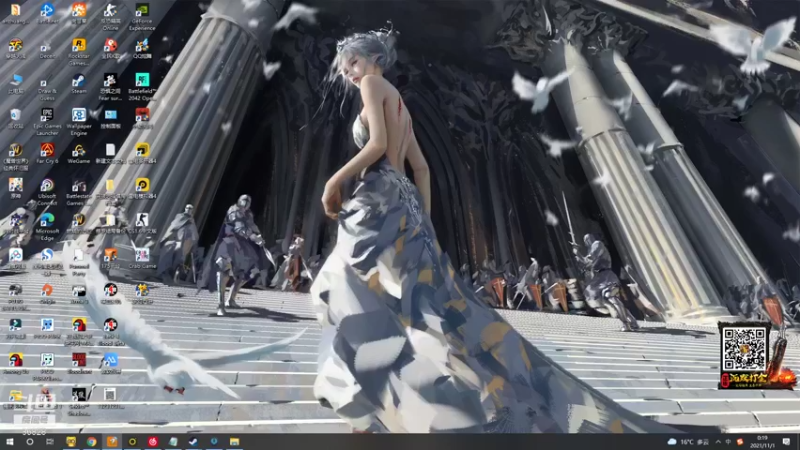Open the red NetEase Music taskbar icon
Screen dimensions: 800x450
click(x=153, y=442)
